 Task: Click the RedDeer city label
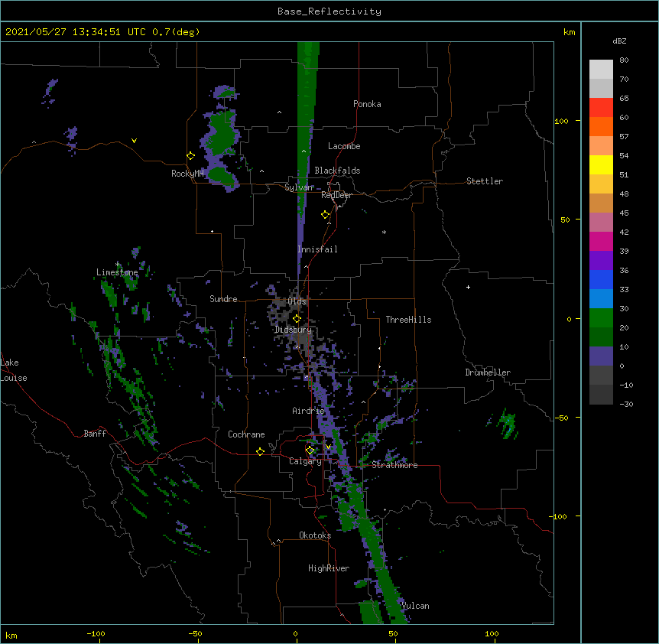(x=336, y=195)
